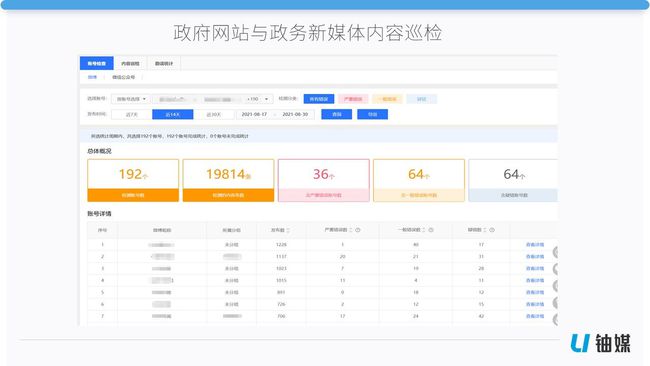Choose the 近7天 time range
The width and height of the screenshot is (650, 366).
coord(131,114)
